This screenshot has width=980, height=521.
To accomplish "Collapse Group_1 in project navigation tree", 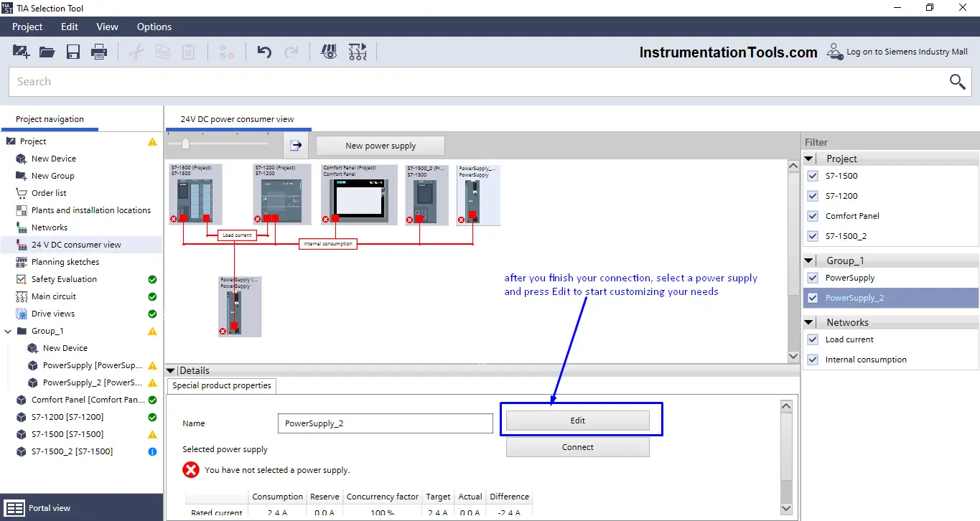I will click(8, 331).
